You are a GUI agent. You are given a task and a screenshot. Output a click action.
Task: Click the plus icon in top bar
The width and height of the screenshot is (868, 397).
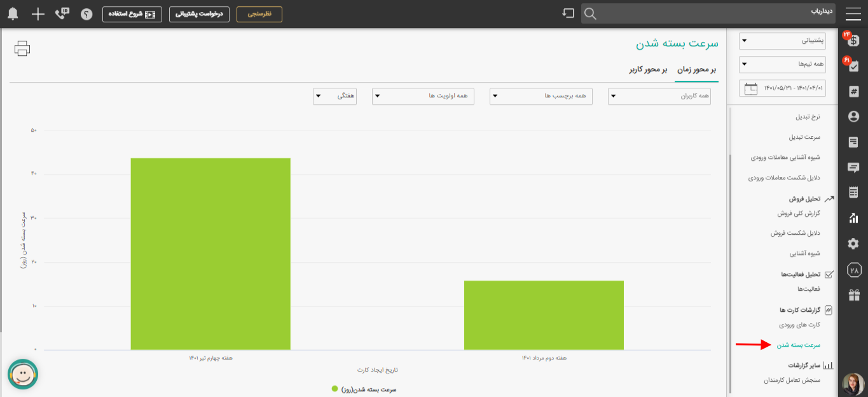click(38, 14)
